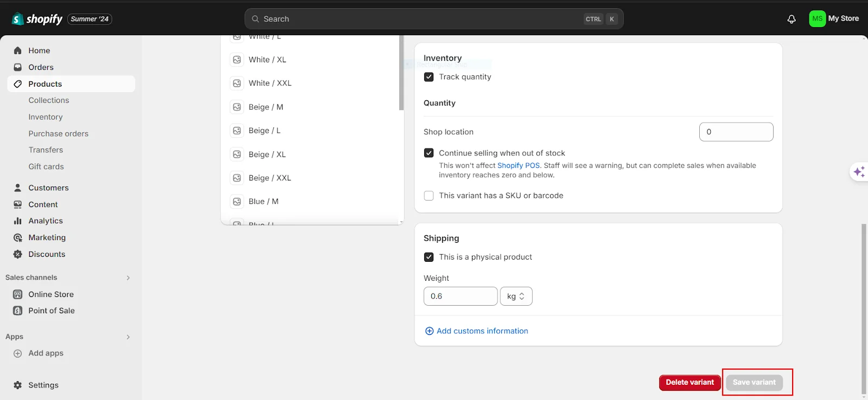Click the Discounts badge icon
The width and height of the screenshot is (868, 400).
(18, 254)
